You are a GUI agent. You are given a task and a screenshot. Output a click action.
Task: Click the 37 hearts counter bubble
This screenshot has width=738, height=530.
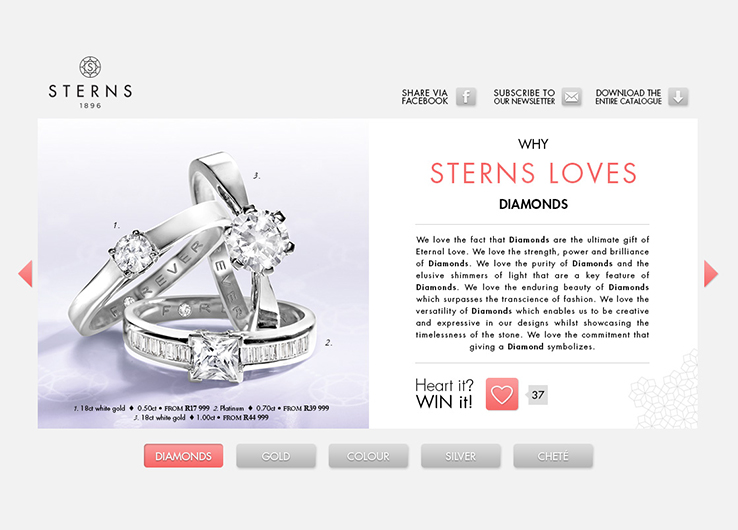(537, 395)
